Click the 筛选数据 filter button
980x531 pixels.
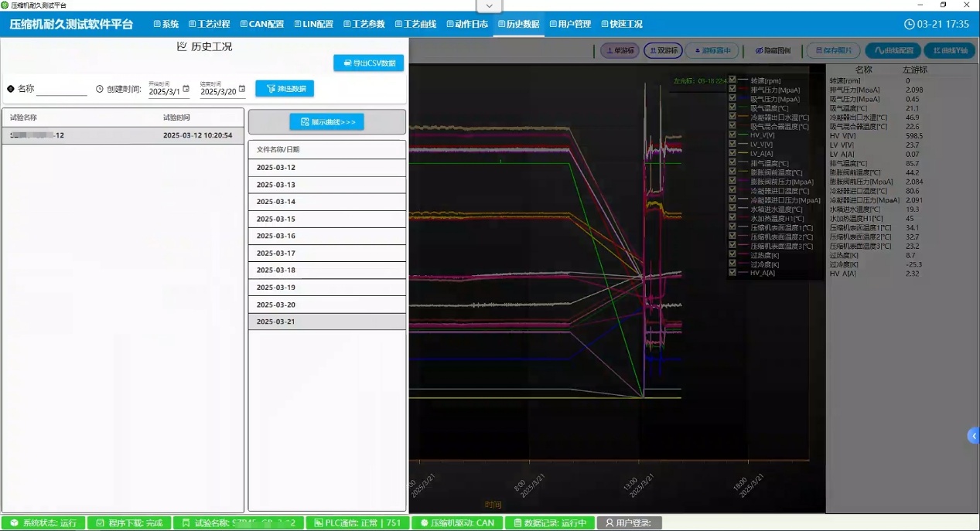coord(285,89)
